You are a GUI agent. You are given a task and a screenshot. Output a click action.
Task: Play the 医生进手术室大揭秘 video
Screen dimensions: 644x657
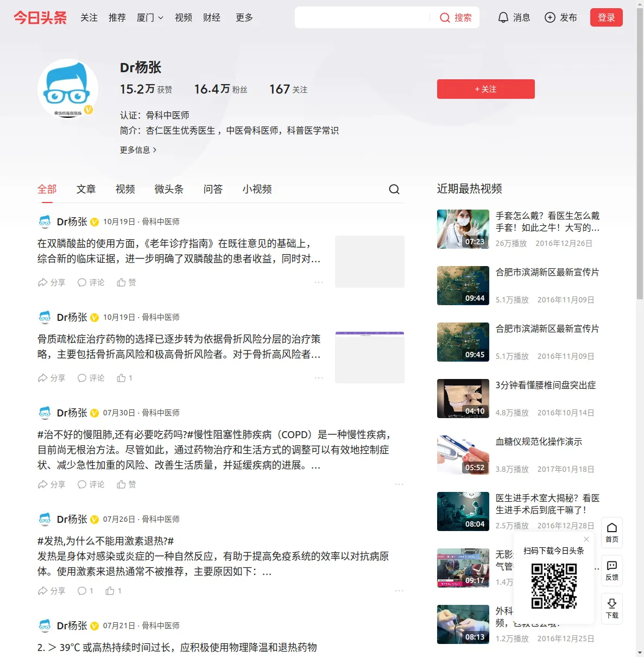tap(463, 511)
